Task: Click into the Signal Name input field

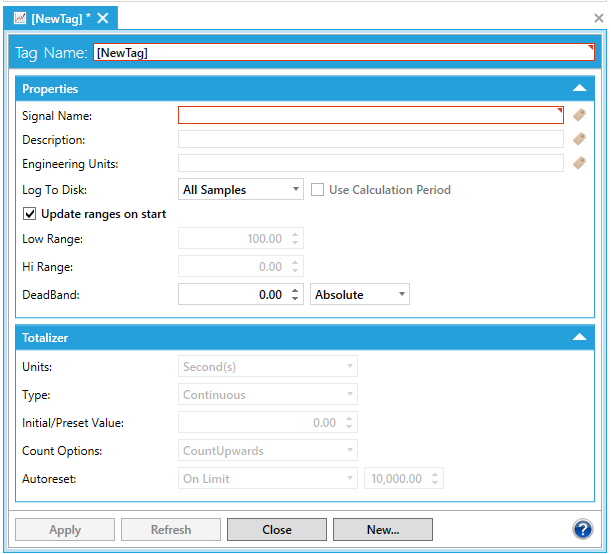Action: 370,115
